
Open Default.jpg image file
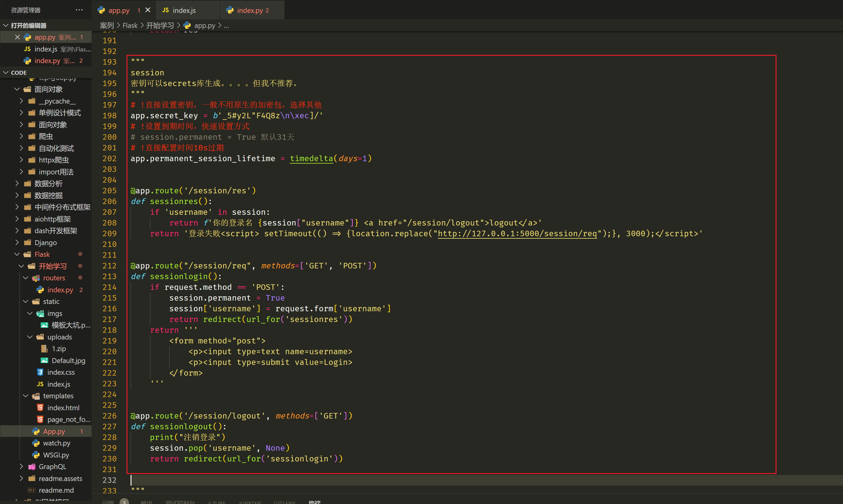click(68, 361)
